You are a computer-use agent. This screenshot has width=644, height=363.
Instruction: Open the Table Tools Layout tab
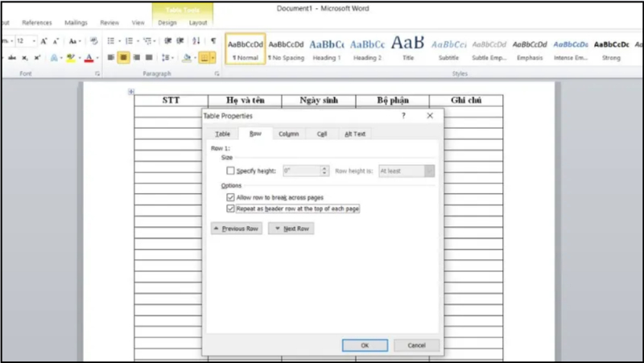(x=198, y=23)
